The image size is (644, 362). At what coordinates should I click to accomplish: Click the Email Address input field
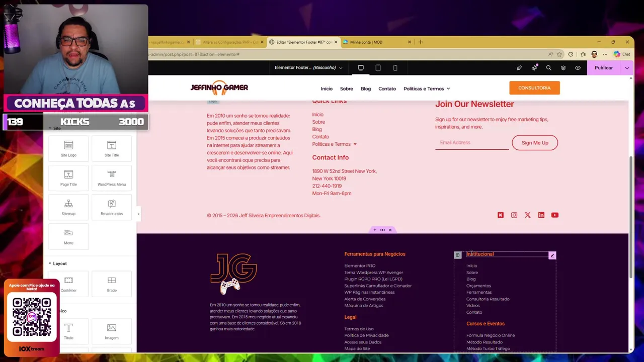472,143
